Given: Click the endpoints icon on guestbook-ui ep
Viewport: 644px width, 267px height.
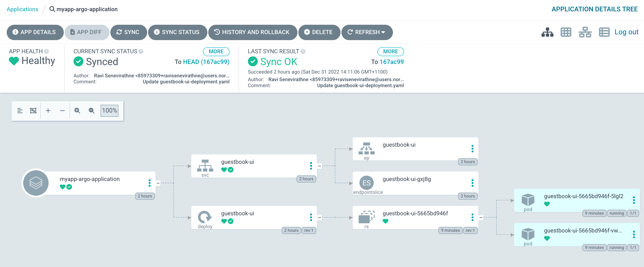Looking at the screenshot, I should click(x=367, y=148).
